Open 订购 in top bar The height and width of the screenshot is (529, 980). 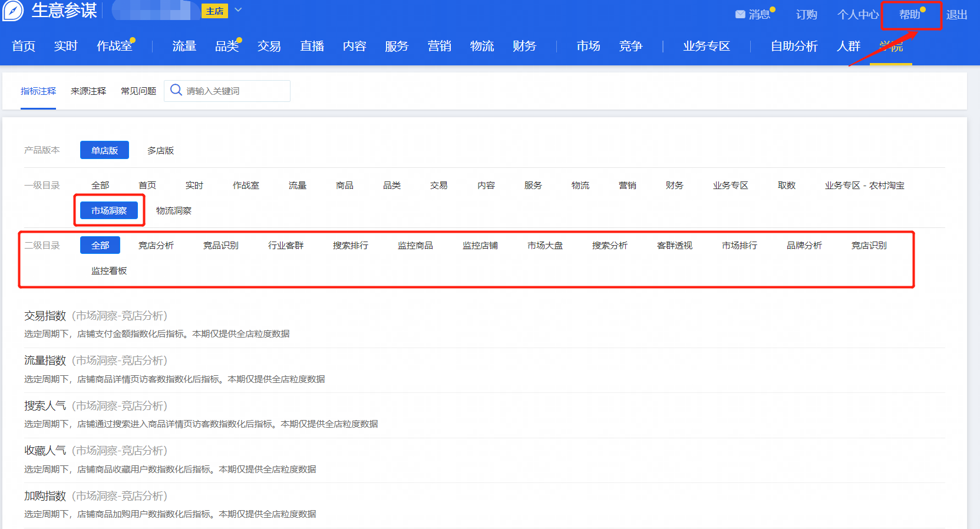coord(806,15)
